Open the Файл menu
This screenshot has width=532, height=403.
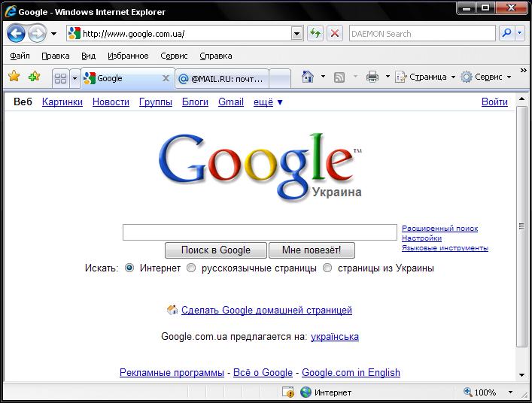20,56
